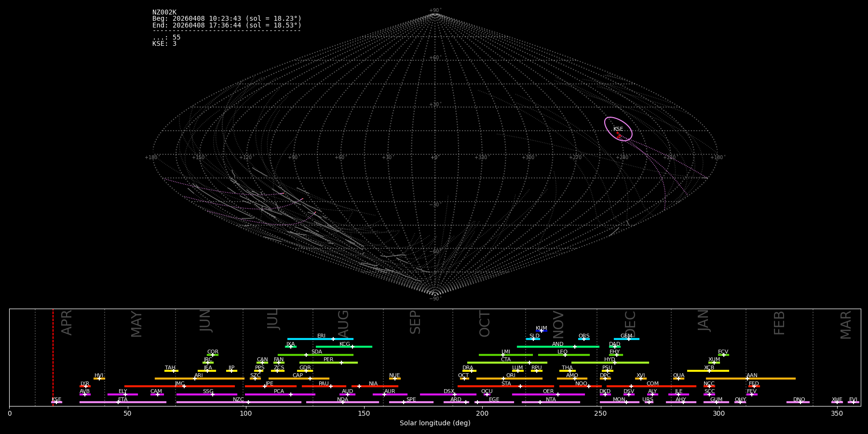
Task: Click the URS shower bar
Action: (x=649, y=402)
